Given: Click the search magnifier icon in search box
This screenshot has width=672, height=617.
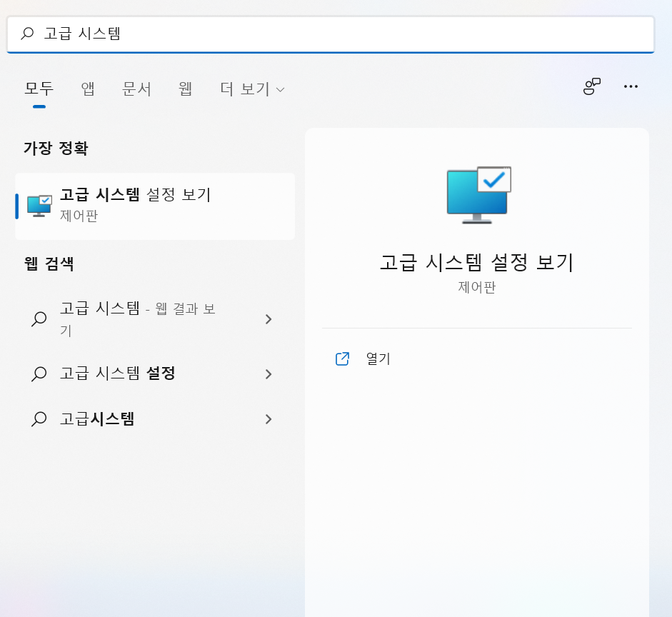Looking at the screenshot, I should pyautogui.click(x=26, y=33).
